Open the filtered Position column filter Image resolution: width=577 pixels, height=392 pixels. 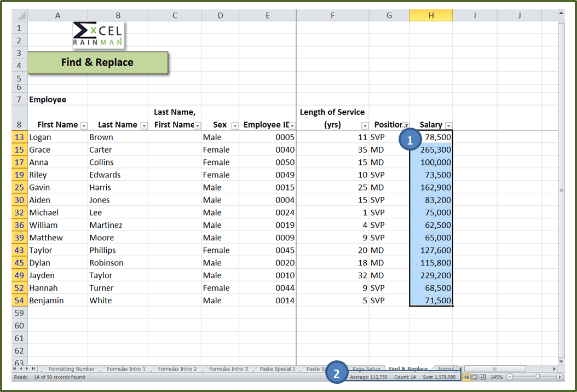pyautogui.click(x=406, y=125)
